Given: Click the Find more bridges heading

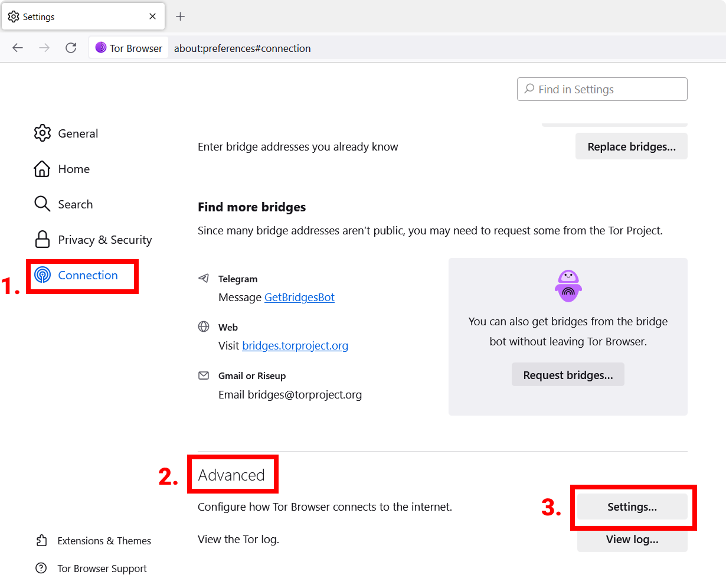Looking at the screenshot, I should point(252,207).
